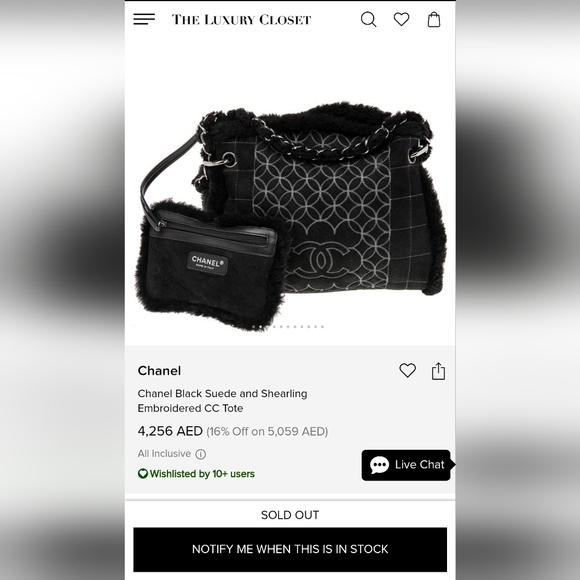Image resolution: width=580 pixels, height=580 pixels.
Task: Start a Live Chat conversation
Action: [406, 465]
